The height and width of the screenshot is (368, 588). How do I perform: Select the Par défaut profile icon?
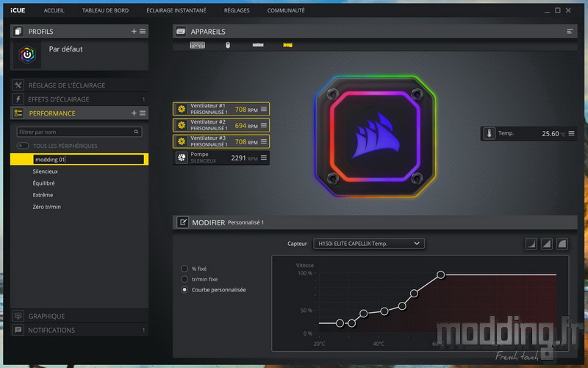coord(27,54)
